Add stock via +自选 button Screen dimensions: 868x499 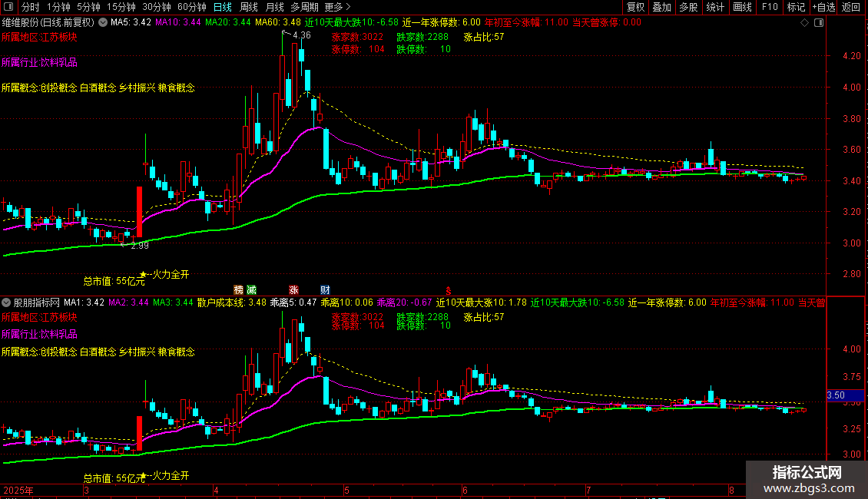click(x=823, y=7)
